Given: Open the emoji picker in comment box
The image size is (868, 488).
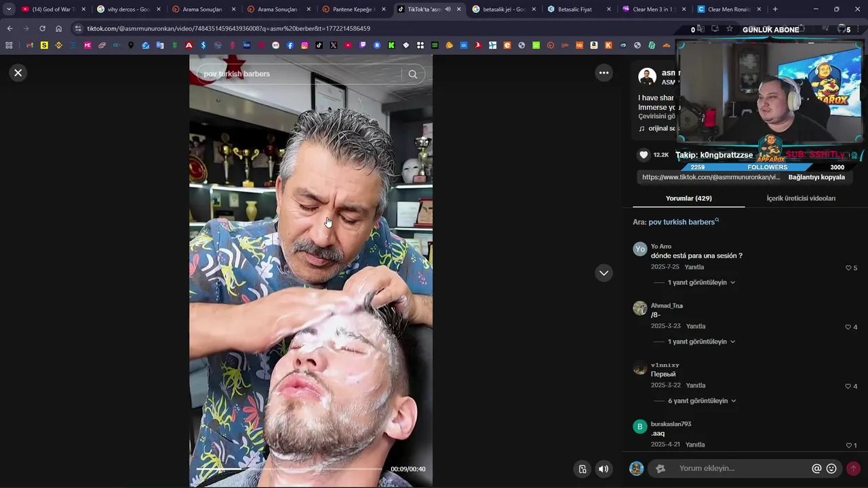Looking at the screenshot, I should (x=831, y=468).
